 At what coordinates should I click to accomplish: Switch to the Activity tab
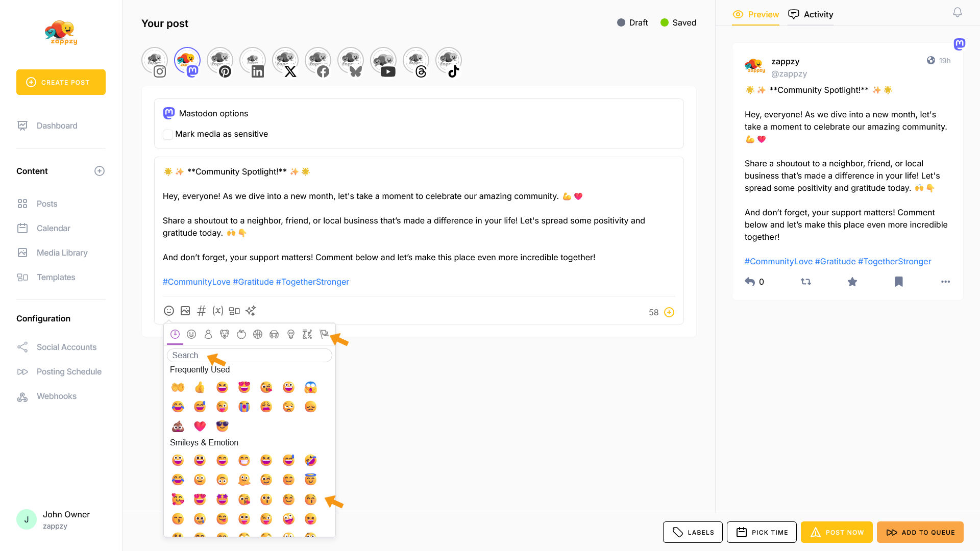(811, 14)
